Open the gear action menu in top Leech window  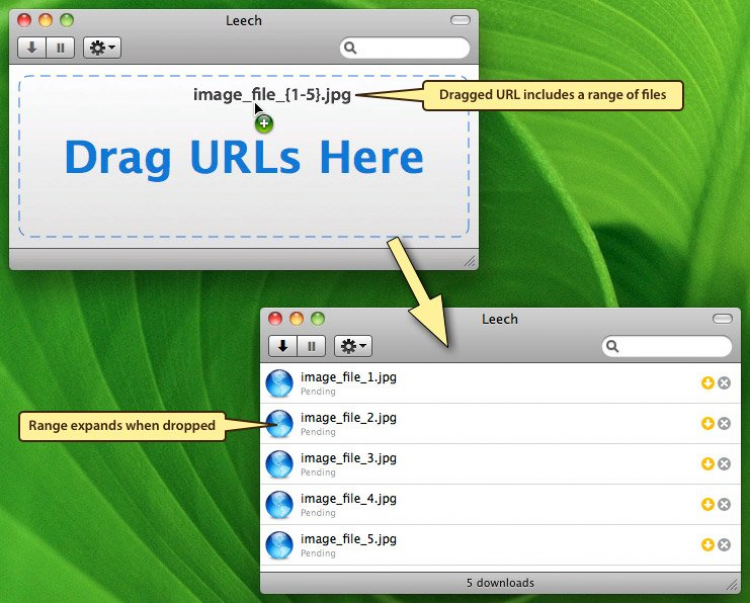click(102, 48)
